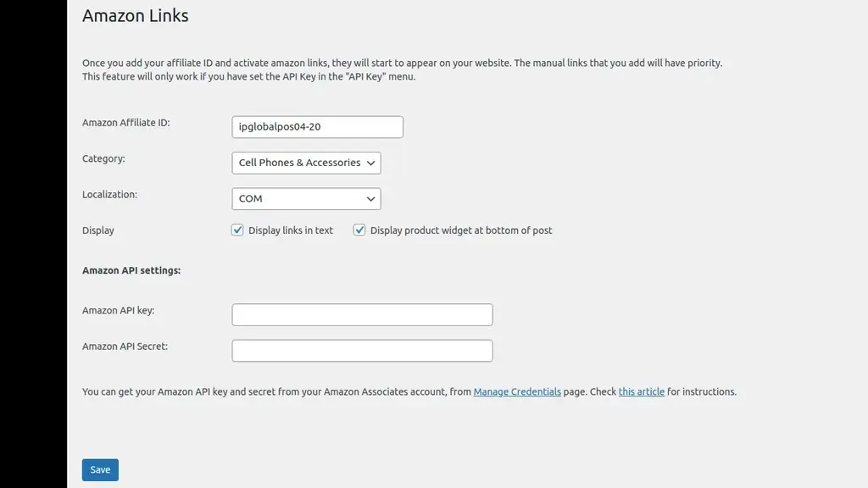
Task: Open the Category dropdown
Action: [305, 163]
